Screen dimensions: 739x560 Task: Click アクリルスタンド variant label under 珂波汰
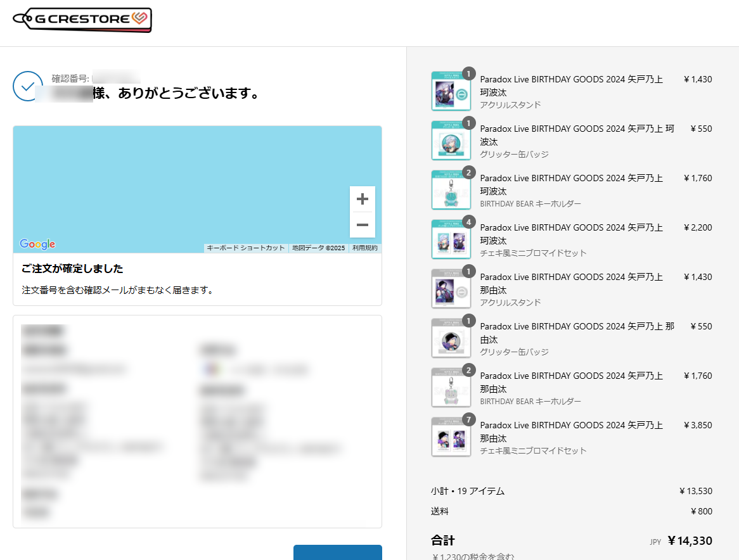click(510, 105)
